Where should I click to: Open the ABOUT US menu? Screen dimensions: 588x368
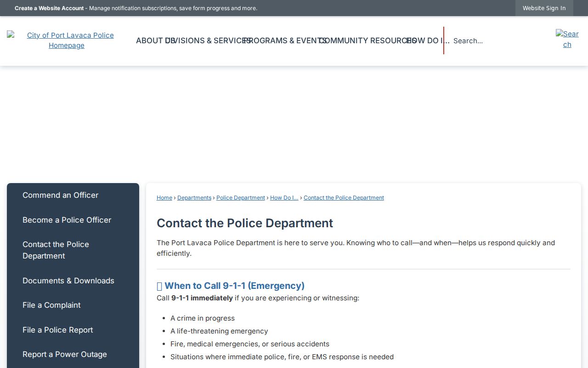point(156,40)
